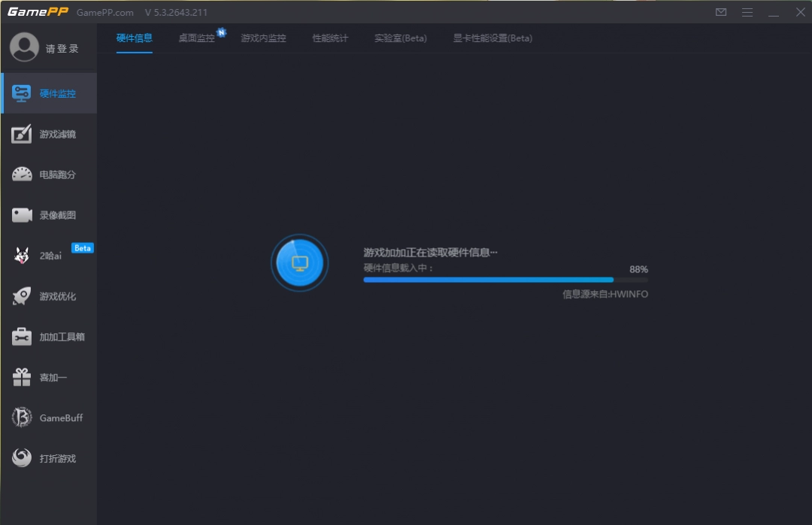Open the hamburger menu in the title bar
812x525 pixels.
(747, 12)
